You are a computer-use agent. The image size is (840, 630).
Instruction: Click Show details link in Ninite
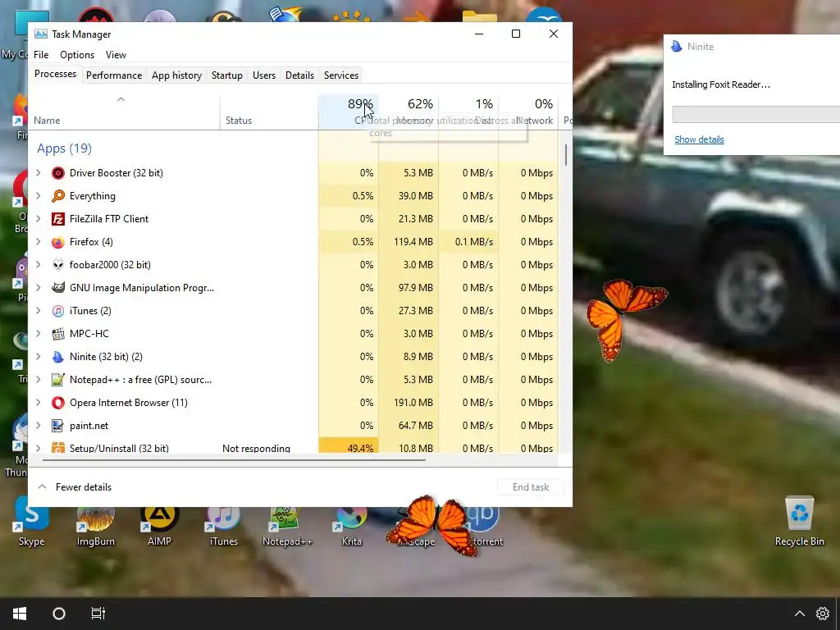(x=699, y=139)
